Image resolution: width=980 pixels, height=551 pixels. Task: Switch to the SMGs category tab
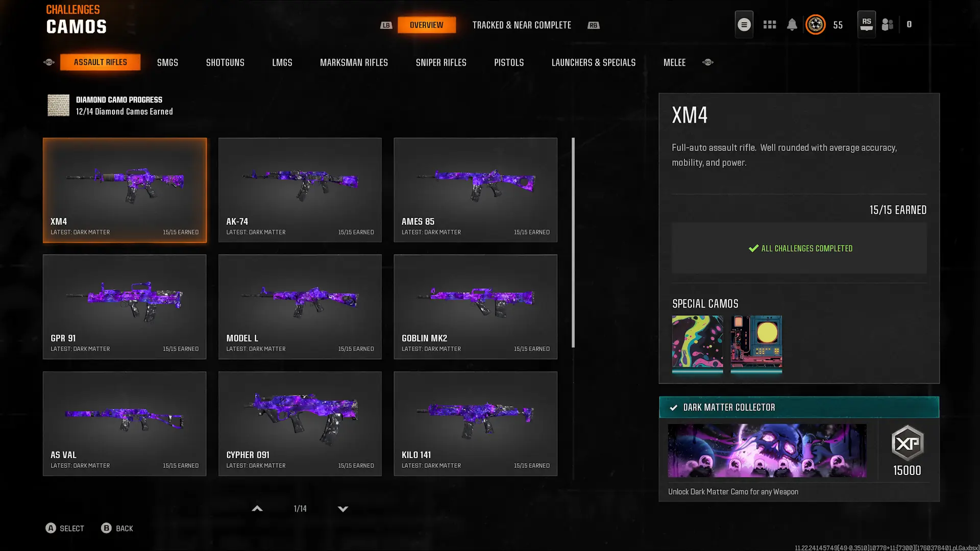click(x=167, y=62)
